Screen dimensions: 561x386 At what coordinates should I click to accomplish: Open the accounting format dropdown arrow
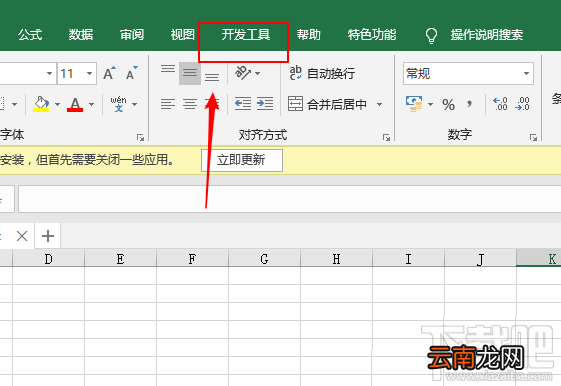430,104
